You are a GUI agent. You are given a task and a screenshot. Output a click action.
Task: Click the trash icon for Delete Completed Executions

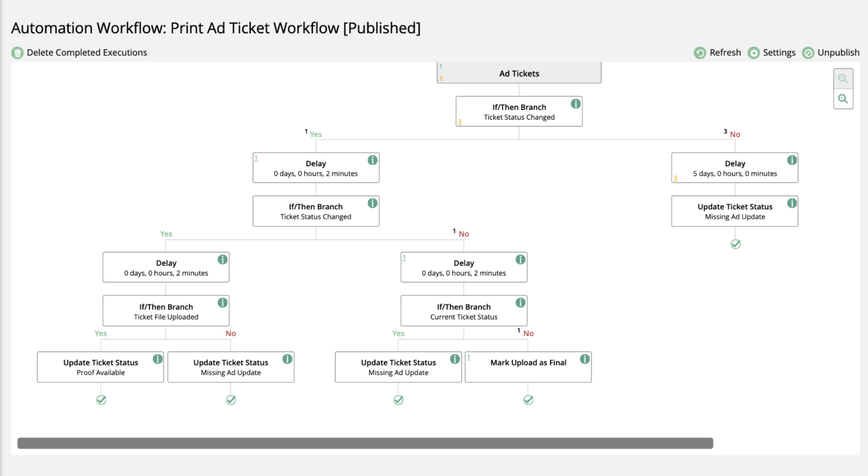coord(17,52)
